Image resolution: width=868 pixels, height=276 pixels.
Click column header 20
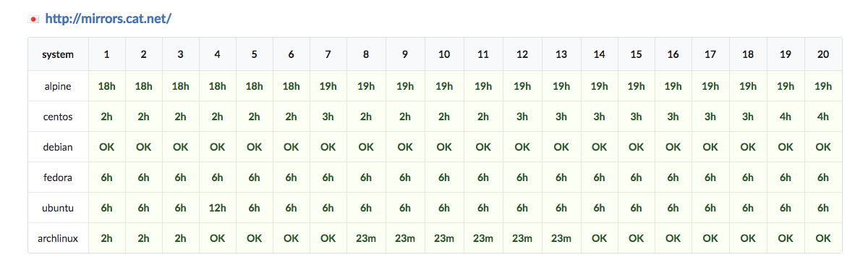coord(823,54)
